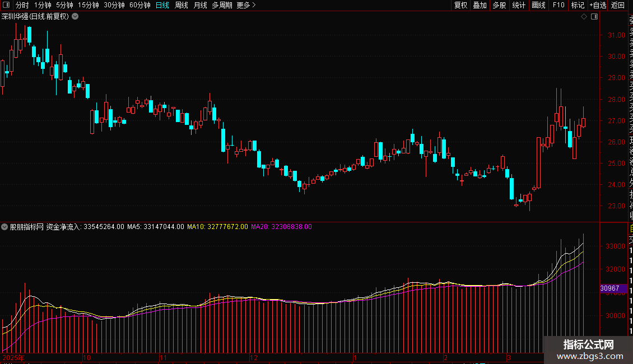Viewport: 633px width, 364px height.
Task: Click the month 2 timeline marker
Action: tap(446, 357)
